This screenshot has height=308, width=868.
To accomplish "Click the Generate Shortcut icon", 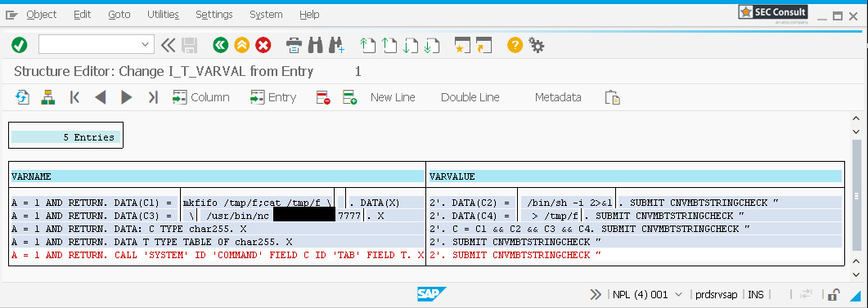I will 483,46.
